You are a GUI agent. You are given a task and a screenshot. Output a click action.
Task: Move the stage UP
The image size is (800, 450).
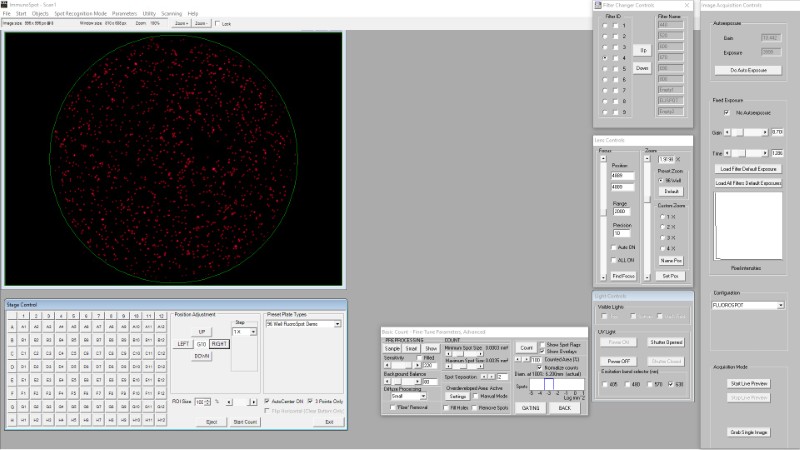point(202,330)
